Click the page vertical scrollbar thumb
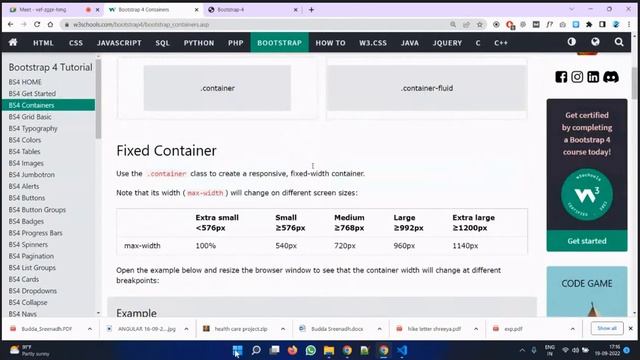 tap(634, 83)
